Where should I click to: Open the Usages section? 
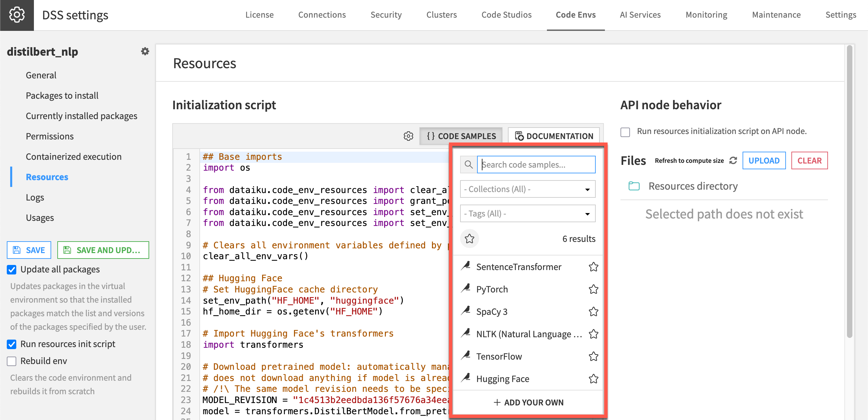tap(40, 217)
